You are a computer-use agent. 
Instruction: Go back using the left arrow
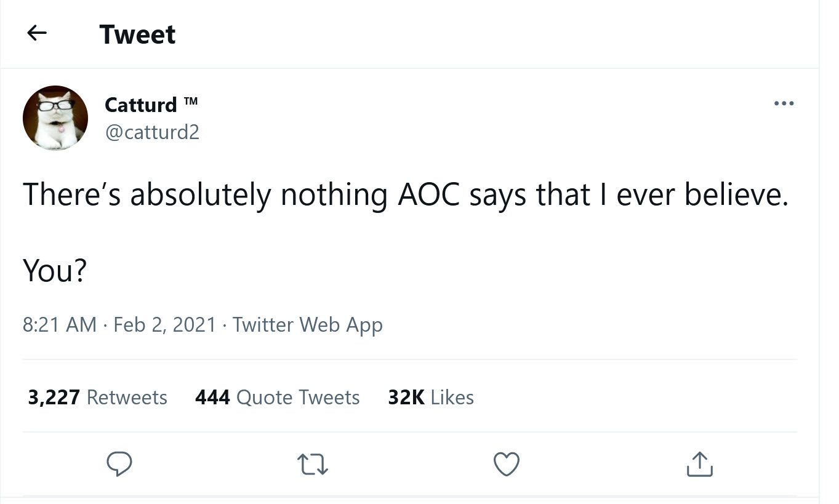pos(37,34)
